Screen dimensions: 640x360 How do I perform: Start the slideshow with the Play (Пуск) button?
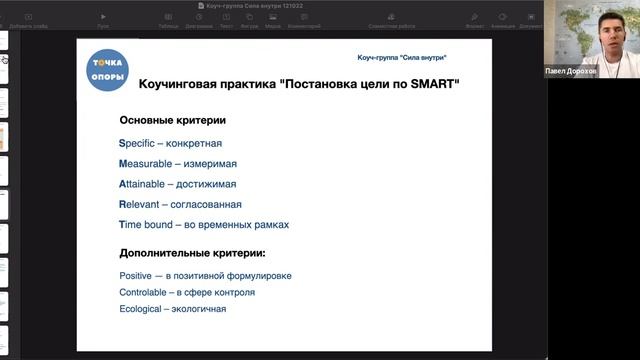click(103, 17)
